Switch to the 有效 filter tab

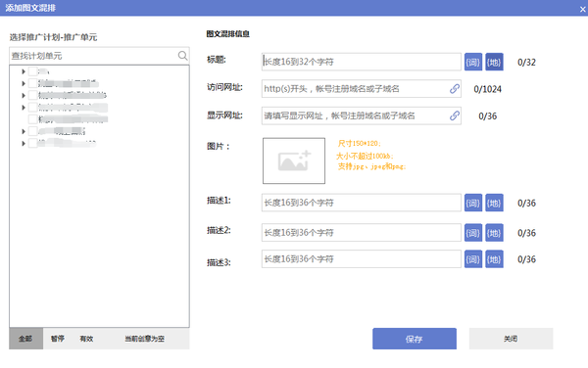[86, 339]
